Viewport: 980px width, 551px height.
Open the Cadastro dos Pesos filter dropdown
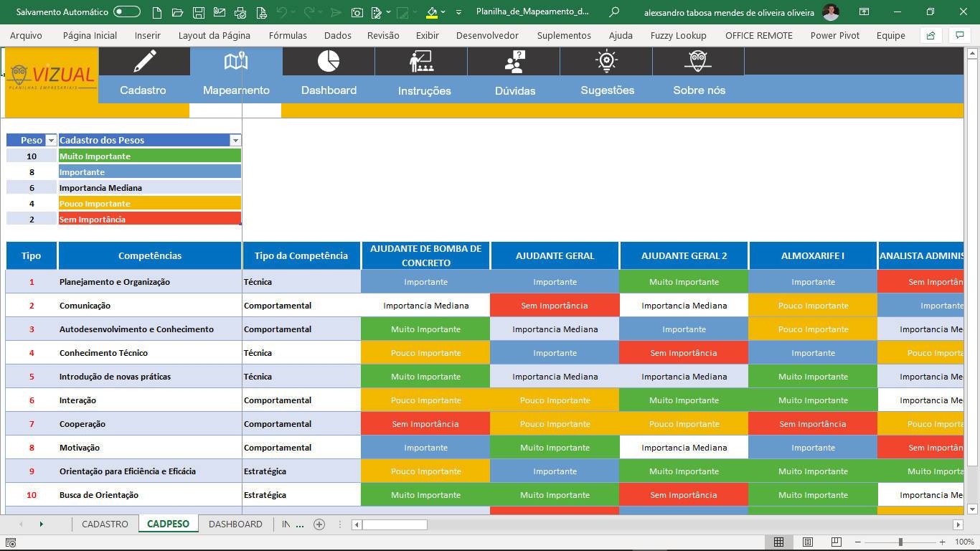235,141
